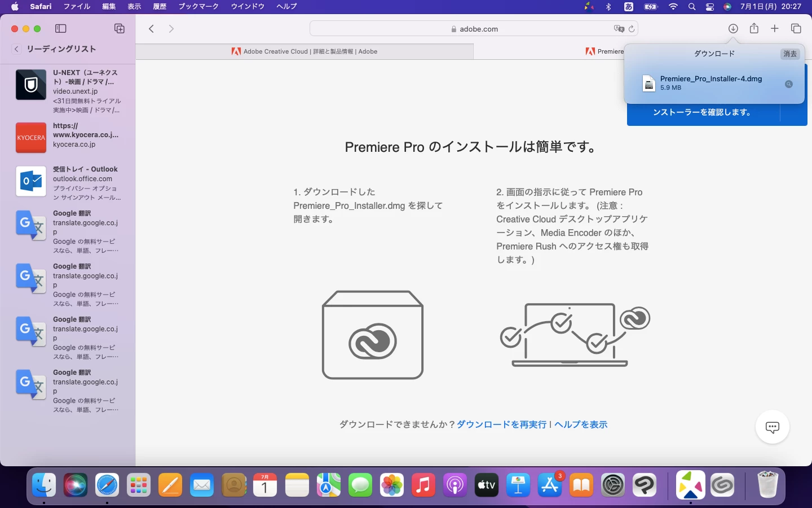
Task: Open Mail from the Dock
Action: pos(202,485)
